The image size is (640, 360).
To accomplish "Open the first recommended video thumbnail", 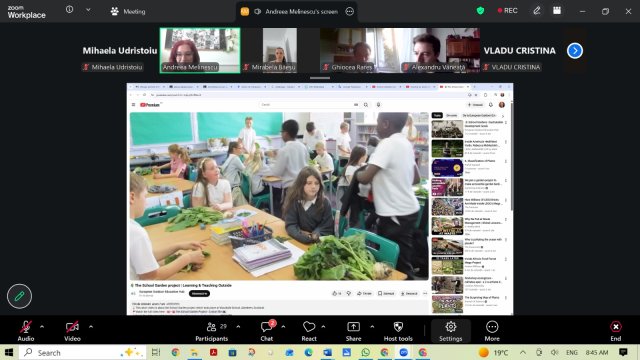I will (447, 129).
